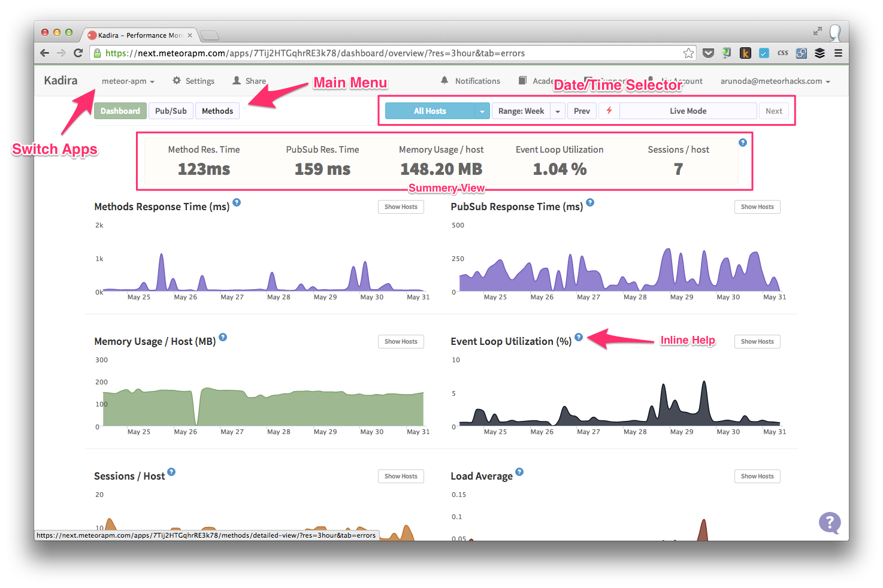Open the All Hosts dropdown
The image size is (883, 588).
pos(482,110)
